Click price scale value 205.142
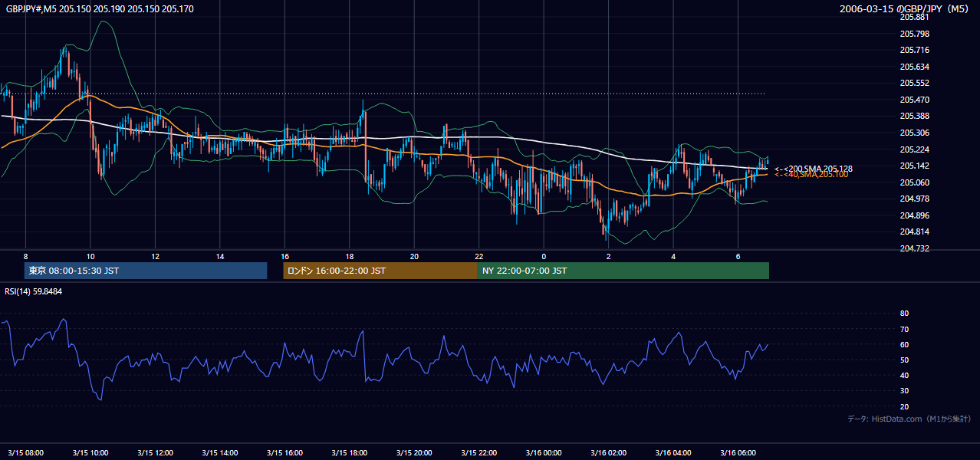The height and width of the screenshot is (460, 980). click(x=914, y=166)
